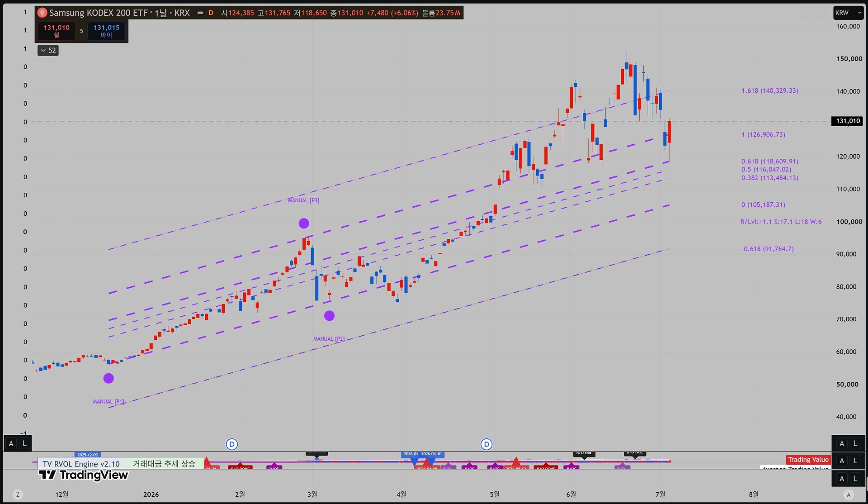Image resolution: width=868 pixels, height=504 pixels.
Task: Click the 6월 label on the time axis
Action: [x=571, y=494]
